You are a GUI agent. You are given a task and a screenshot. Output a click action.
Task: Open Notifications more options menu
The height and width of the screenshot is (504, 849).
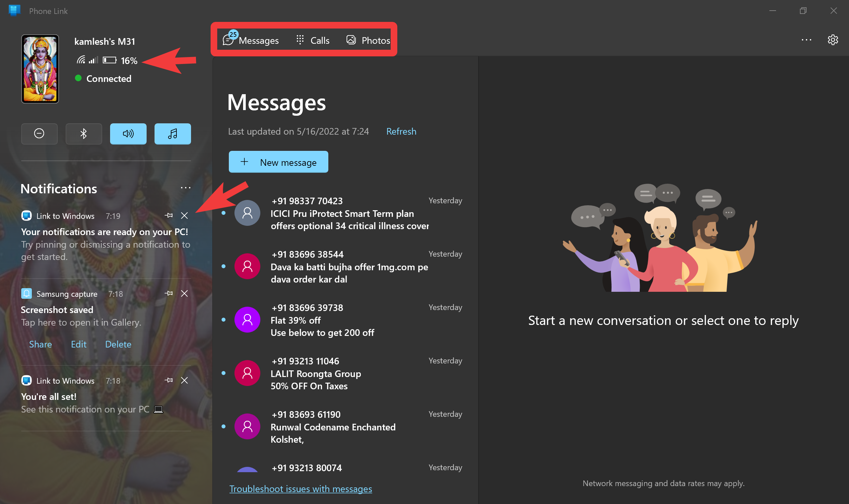pos(185,187)
